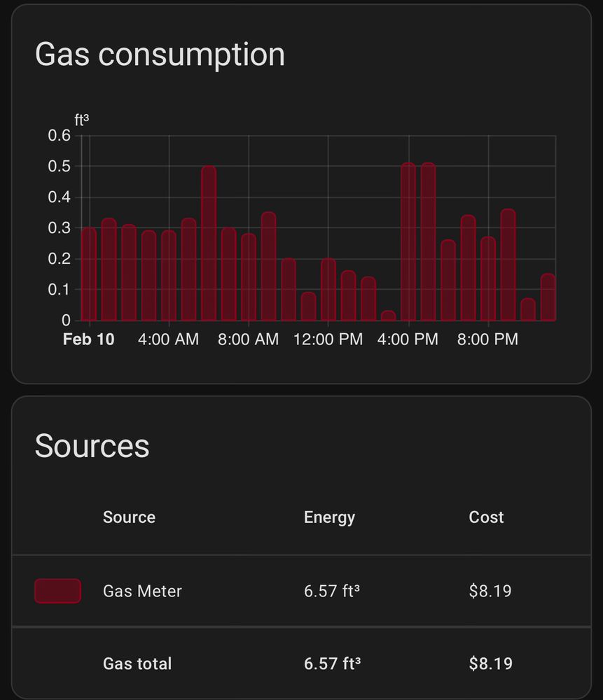Select the bar at the 12:00 PM gridline
This screenshot has width=603, height=700.
click(x=328, y=290)
